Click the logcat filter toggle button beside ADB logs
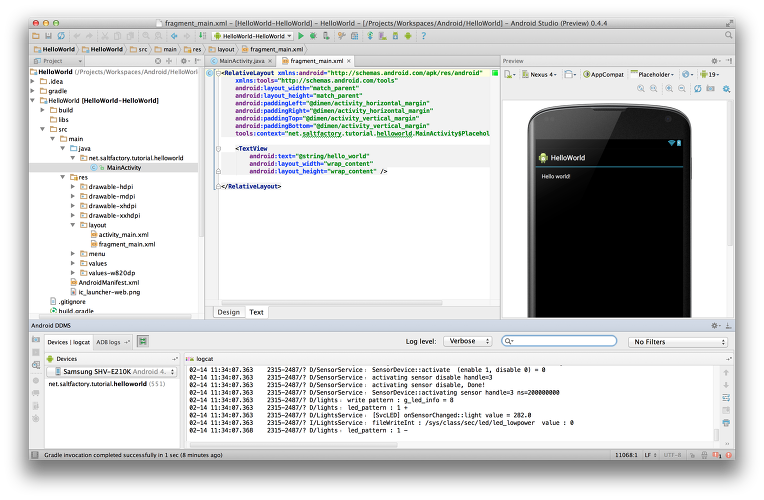Image resolution: width=764 pixels, height=500 pixels. [x=143, y=342]
